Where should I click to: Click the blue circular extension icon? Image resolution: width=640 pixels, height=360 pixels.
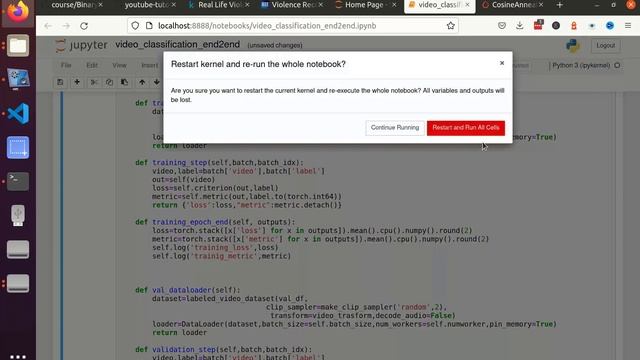coord(610,26)
